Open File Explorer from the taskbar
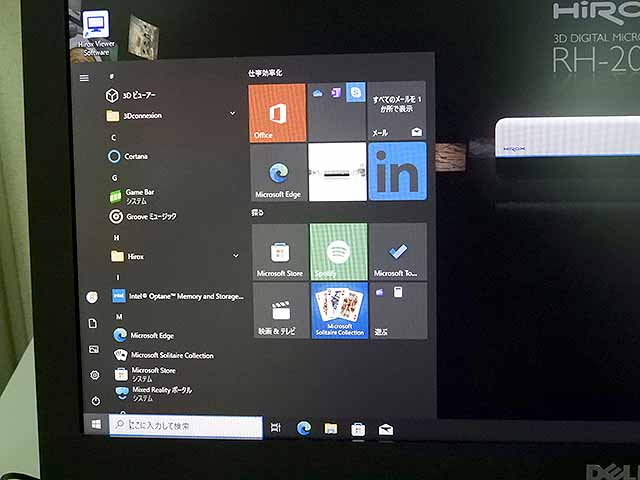This screenshot has width=640, height=480. coord(331,428)
